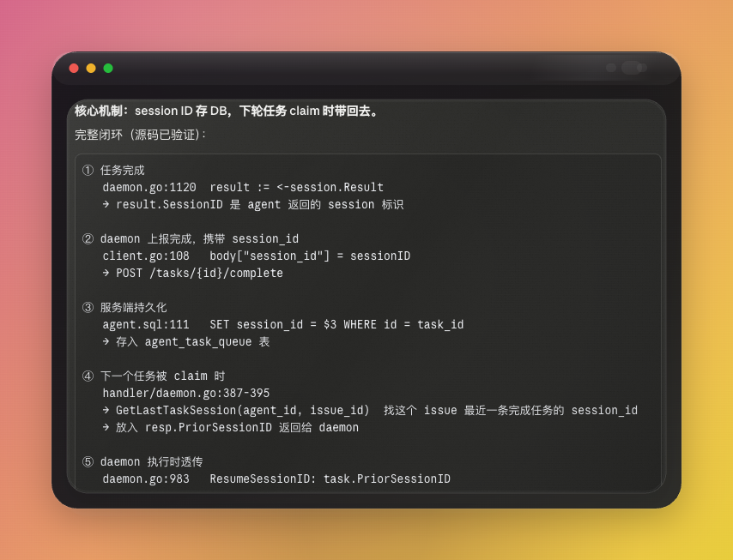Click the green traffic light button

[x=107, y=67]
